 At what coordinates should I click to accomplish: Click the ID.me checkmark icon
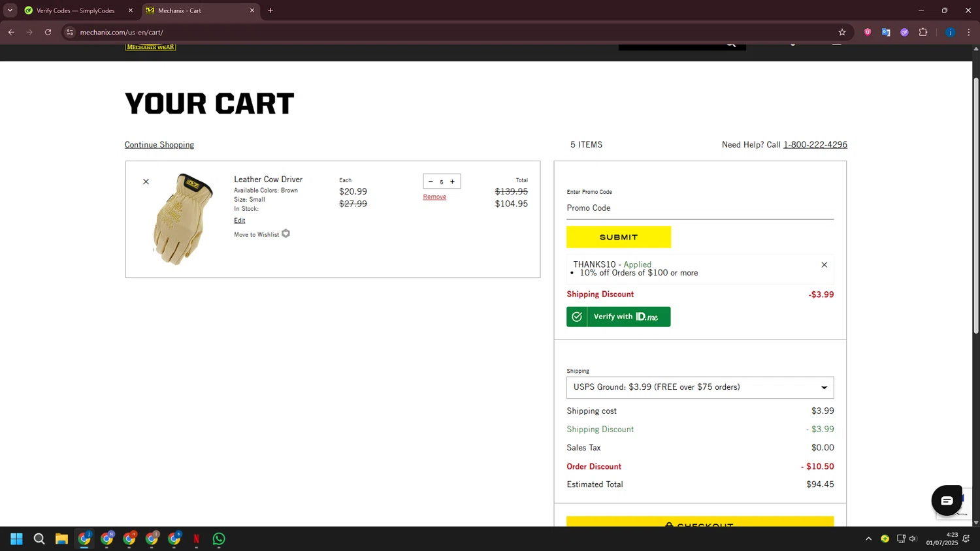[x=577, y=317]
